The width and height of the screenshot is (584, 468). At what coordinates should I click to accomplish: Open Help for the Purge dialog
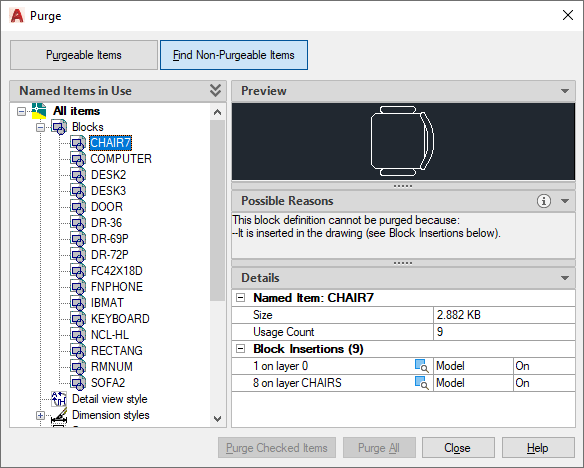[x=538, y=448]
